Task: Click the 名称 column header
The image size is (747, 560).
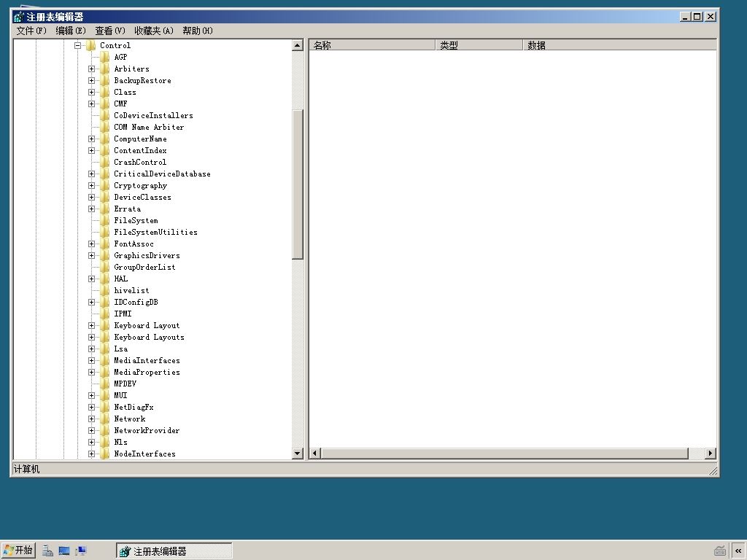Action: click(373, 45)
